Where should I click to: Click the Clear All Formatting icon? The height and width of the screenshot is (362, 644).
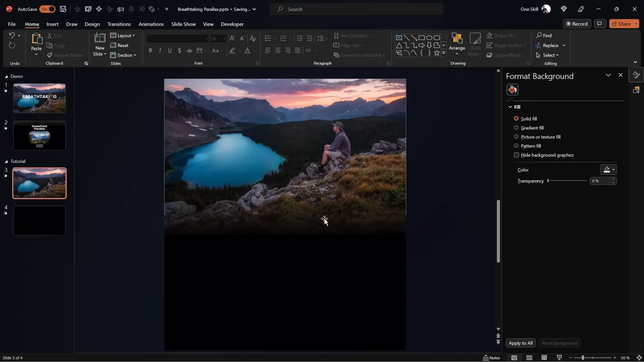tap(253, 38)
